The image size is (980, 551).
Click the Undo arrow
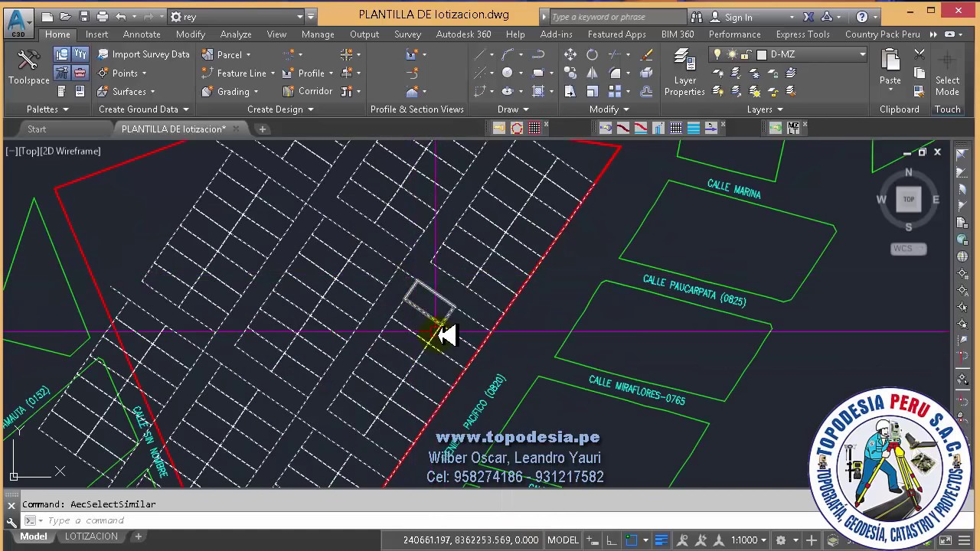click(x=121, y=16)
